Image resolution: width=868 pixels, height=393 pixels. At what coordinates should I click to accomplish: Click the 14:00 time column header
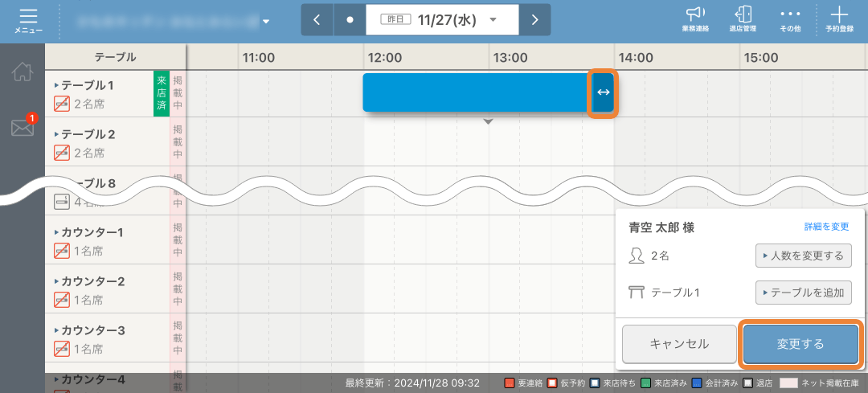(x=636, y=57)
